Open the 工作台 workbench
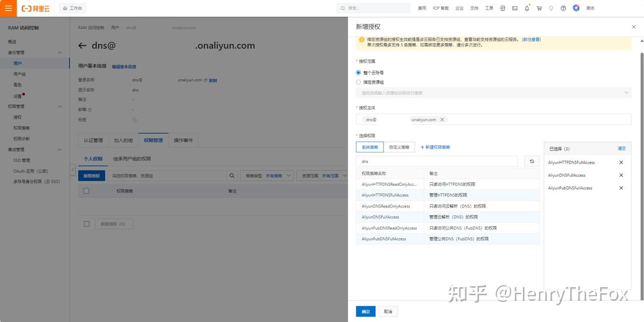Viewport: 644px width, 322px height. [x=72, y=8]
